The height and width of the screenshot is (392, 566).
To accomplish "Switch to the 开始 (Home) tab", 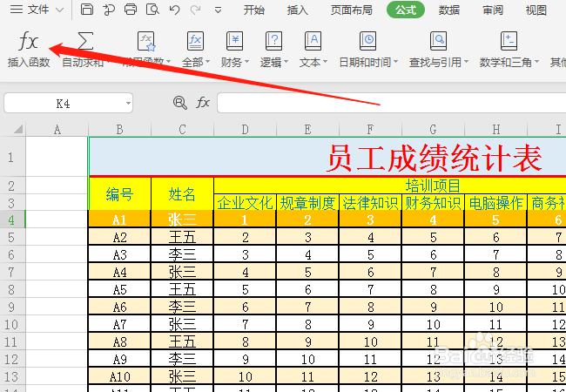I will [254, 10].
